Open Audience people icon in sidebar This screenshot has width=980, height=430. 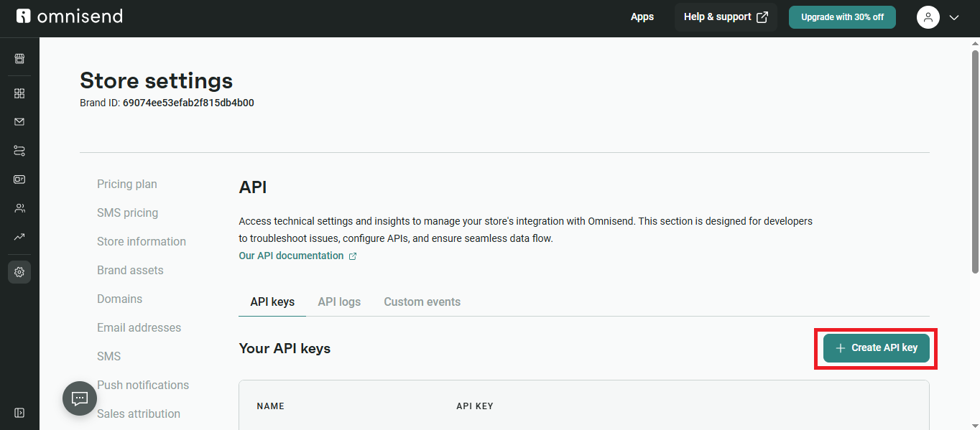(x=19, y=208)
